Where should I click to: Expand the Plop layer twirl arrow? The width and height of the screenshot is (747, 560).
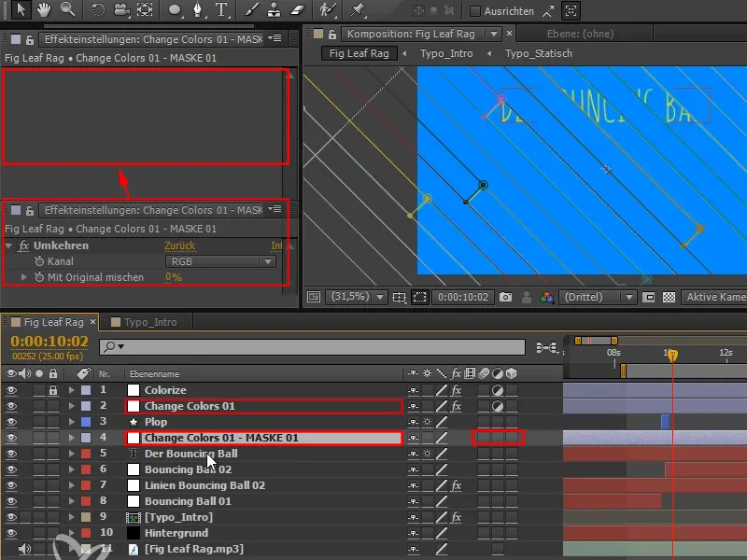tap(71, 422)
